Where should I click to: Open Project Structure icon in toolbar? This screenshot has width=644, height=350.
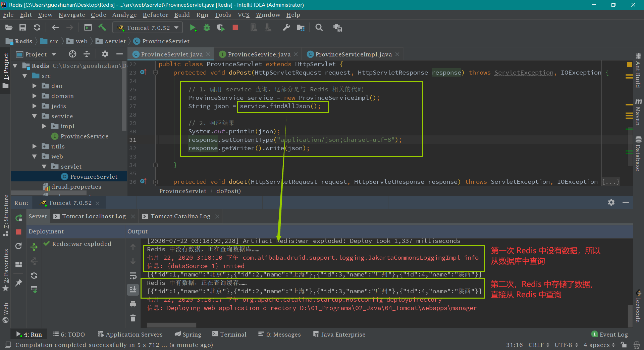pos(301,28)
